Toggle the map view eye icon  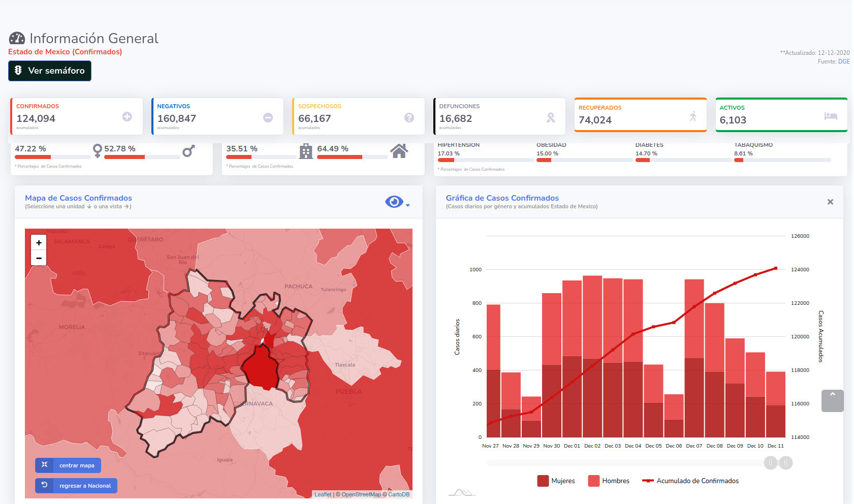coord(394,202)
